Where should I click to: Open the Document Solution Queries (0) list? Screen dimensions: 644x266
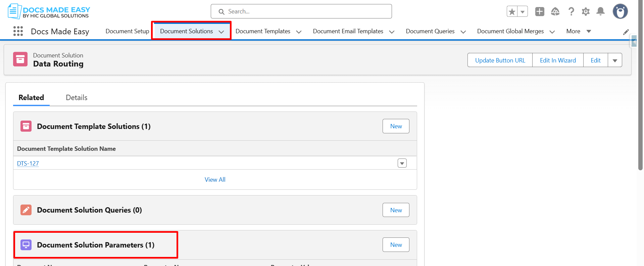click(x=89, y=210)
